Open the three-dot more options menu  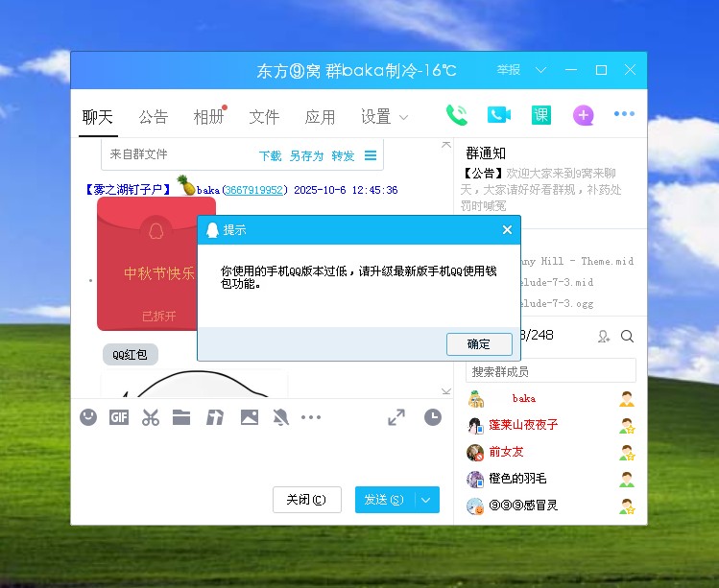pos(624,113)
